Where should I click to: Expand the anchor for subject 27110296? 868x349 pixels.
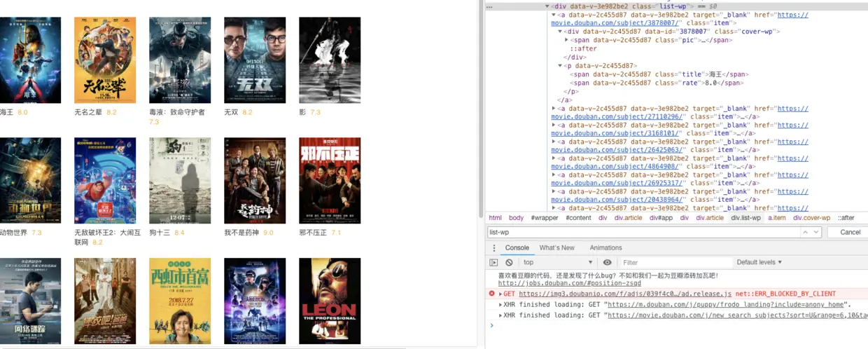(554, 109)
